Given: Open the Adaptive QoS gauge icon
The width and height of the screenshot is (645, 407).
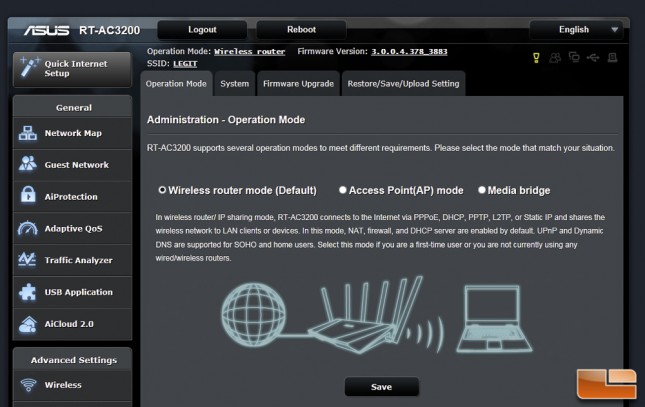Looking at the screenshot, I should (x=28, y=228).
